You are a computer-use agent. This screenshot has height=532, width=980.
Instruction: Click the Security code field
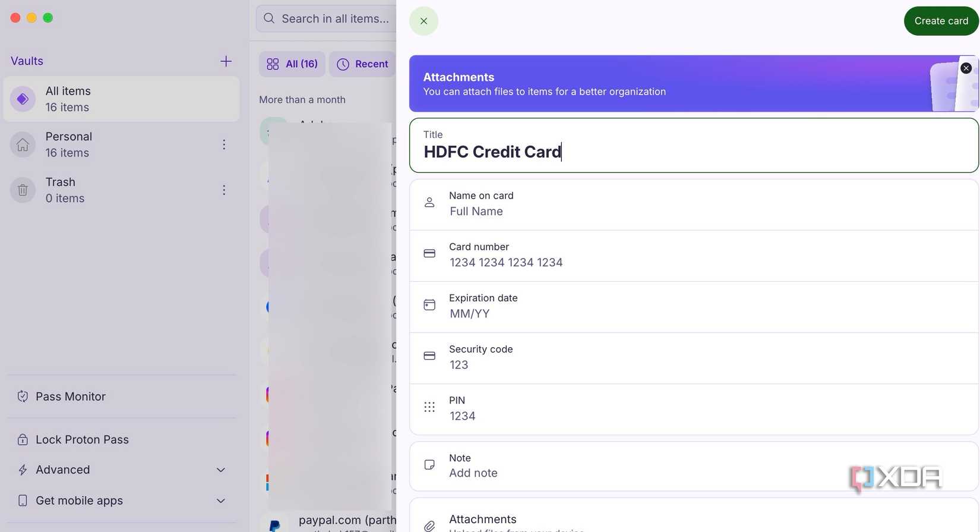click(694, 358)
